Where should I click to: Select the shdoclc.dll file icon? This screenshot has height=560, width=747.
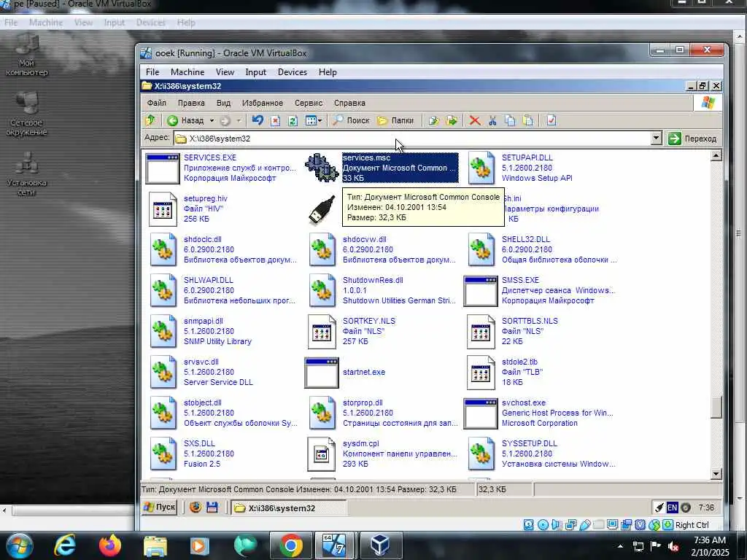point(163,249)
